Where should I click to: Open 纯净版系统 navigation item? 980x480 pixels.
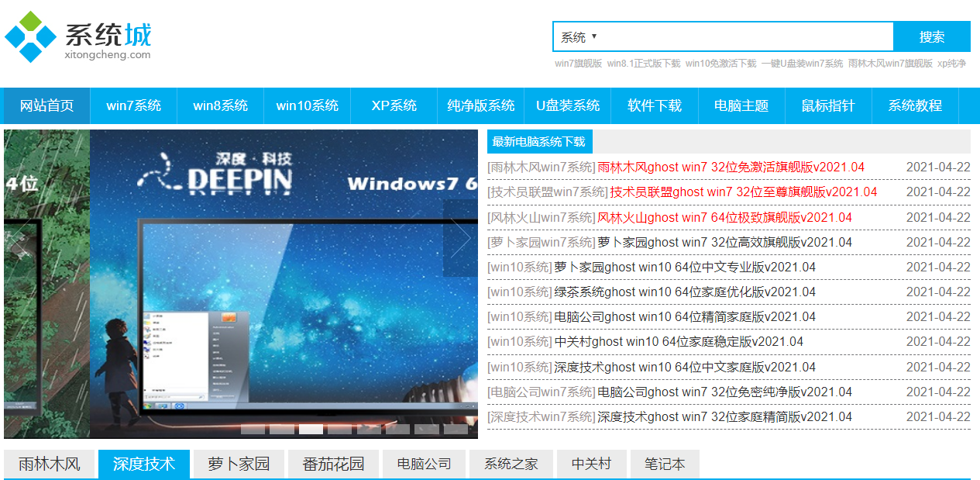(481, 106)
